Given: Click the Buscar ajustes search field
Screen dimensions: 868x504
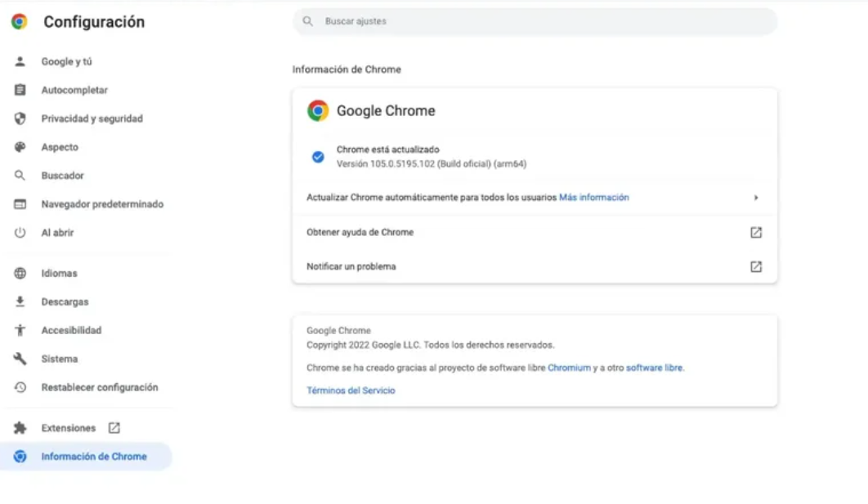Looking at the screenshot, I should click(x=535, y=21).
